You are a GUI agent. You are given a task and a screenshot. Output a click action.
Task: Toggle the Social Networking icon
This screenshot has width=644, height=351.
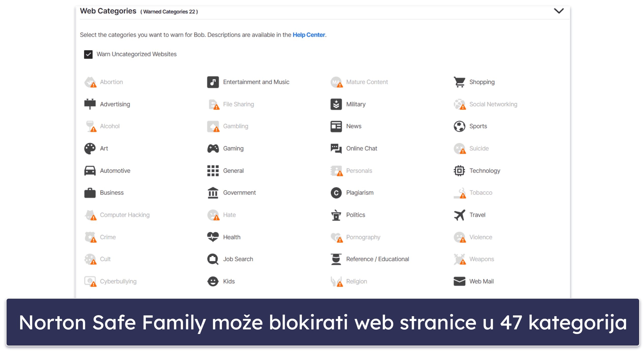click(x=460, y=104)
